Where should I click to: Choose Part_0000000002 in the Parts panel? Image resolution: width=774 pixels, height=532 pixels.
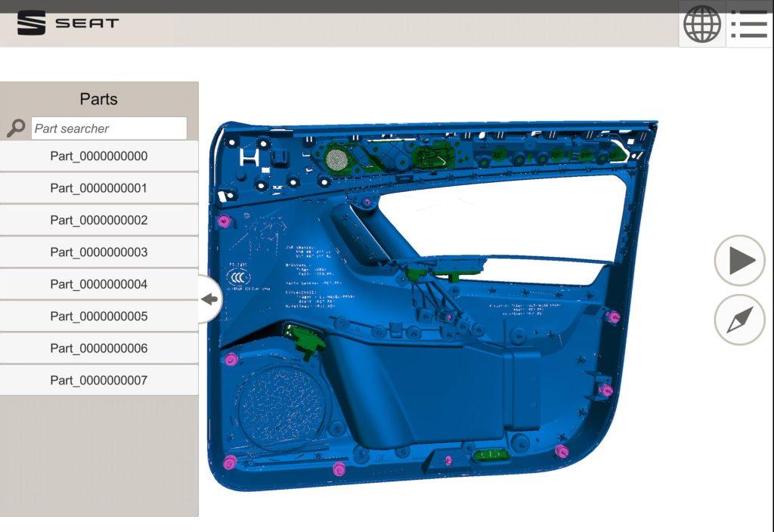[99, 221]
